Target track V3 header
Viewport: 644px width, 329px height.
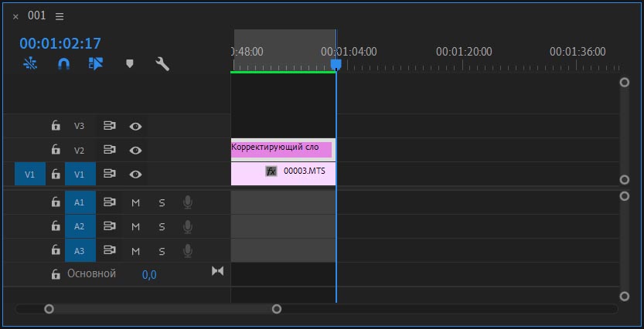[x=80, y=126]
